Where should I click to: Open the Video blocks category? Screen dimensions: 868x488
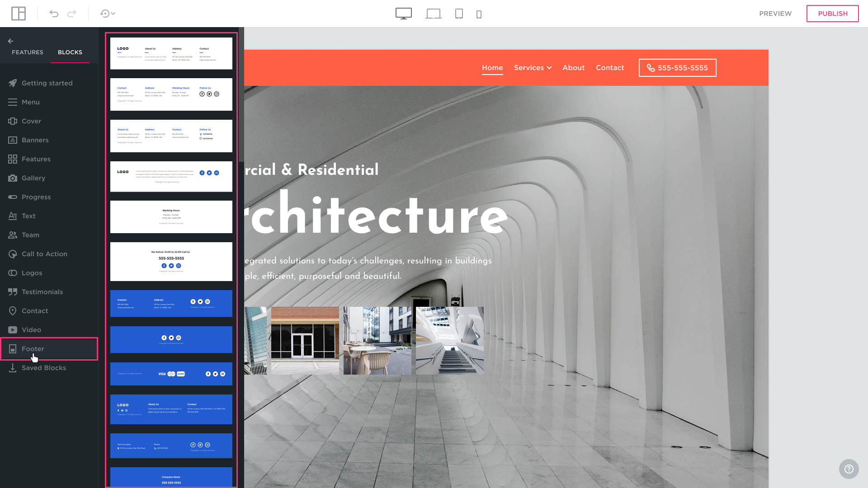coord(31,330)
